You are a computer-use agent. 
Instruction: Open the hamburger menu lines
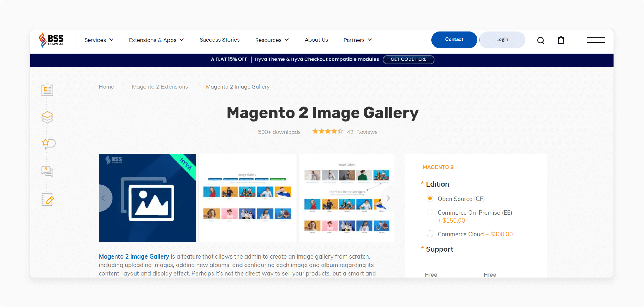point(596,40)
